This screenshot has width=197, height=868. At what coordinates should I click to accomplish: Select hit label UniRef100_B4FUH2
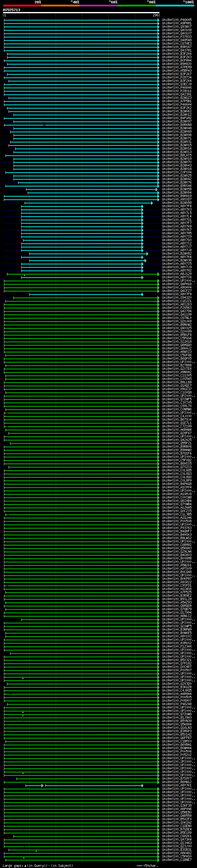177,118
